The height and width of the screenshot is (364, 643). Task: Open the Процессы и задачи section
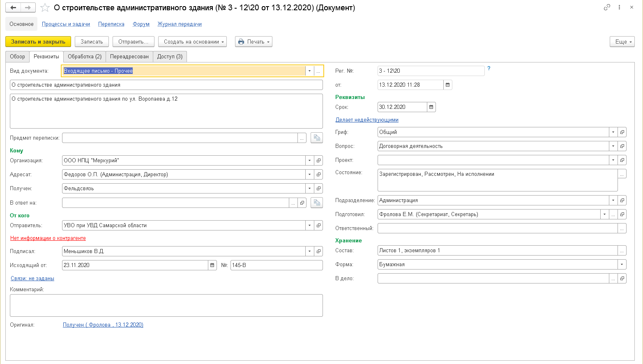(x=66, y=24)
